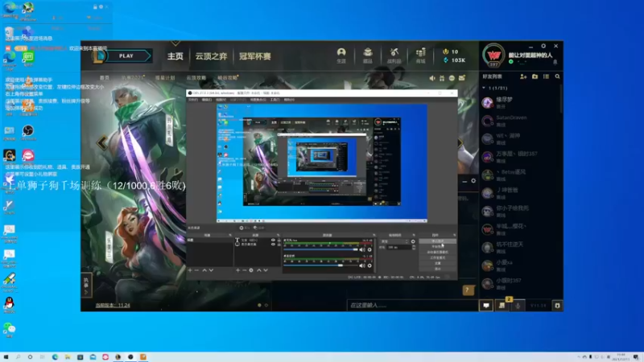Image resolution: width=644 pixels, height=362 pixels.
Task: Search the friends list magnifier icon
Action: (557, 76)
